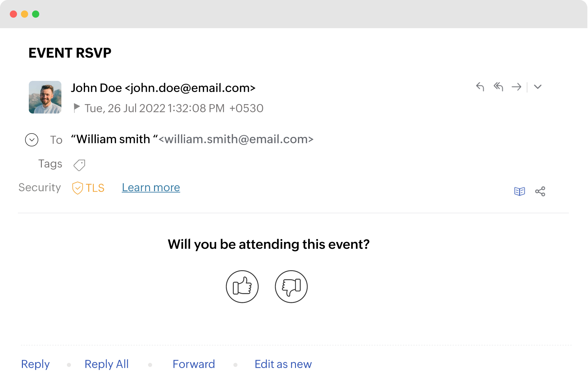Click the Reply text link

[35, 364]
